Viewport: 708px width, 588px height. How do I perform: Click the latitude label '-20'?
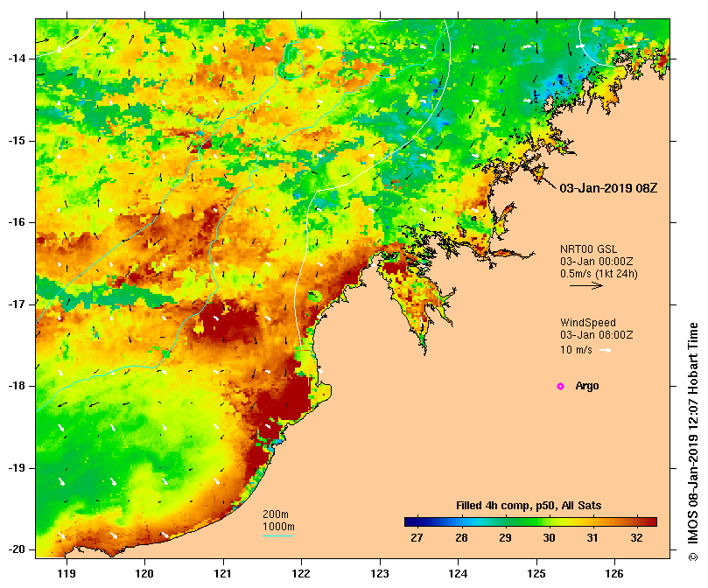(17, 549)
